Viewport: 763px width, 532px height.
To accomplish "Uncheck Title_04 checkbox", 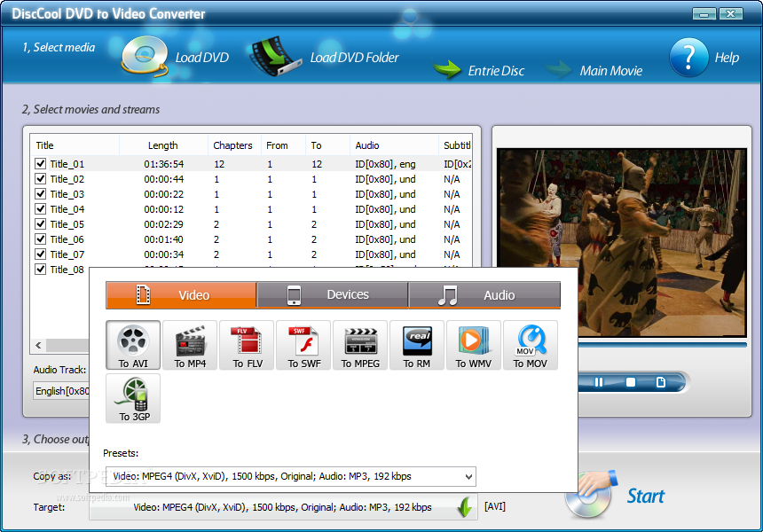I will point(41,209).
